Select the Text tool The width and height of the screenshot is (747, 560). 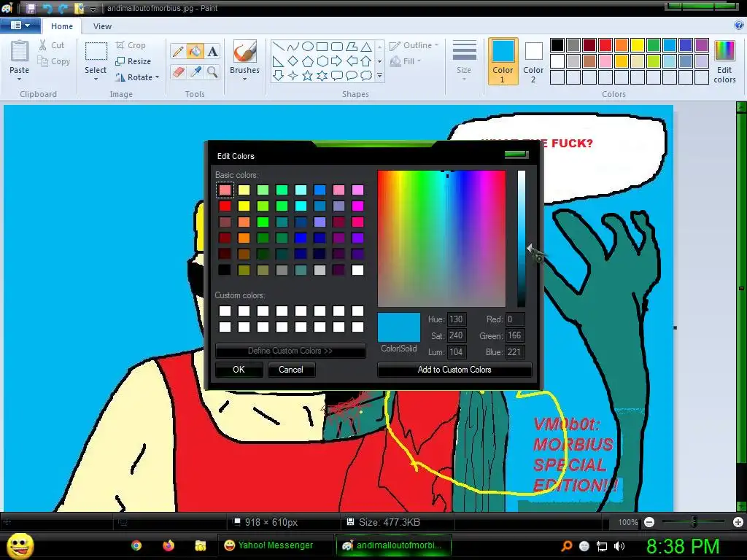tap(212, 51)
